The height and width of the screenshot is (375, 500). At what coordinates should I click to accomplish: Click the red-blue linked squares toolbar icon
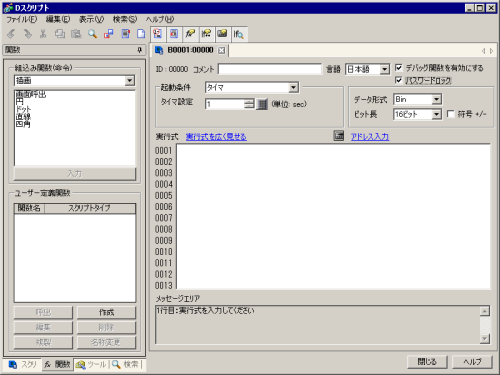(x=109, y=34)
